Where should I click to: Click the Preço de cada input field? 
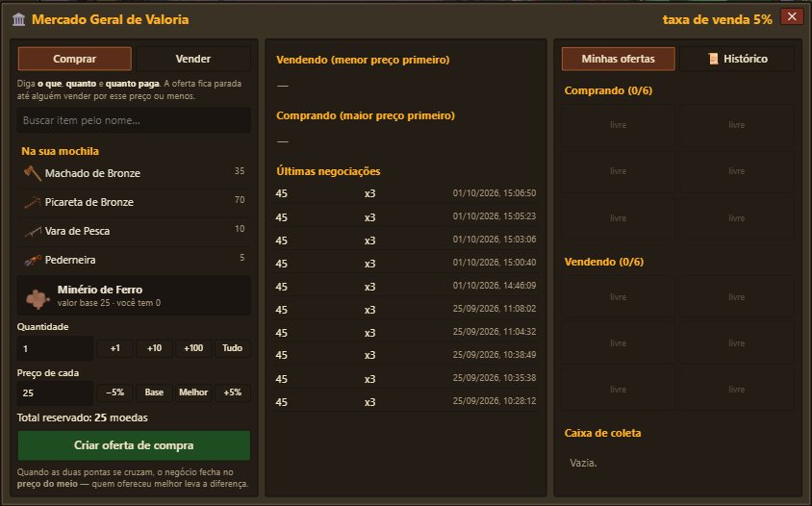click(55, 393)
